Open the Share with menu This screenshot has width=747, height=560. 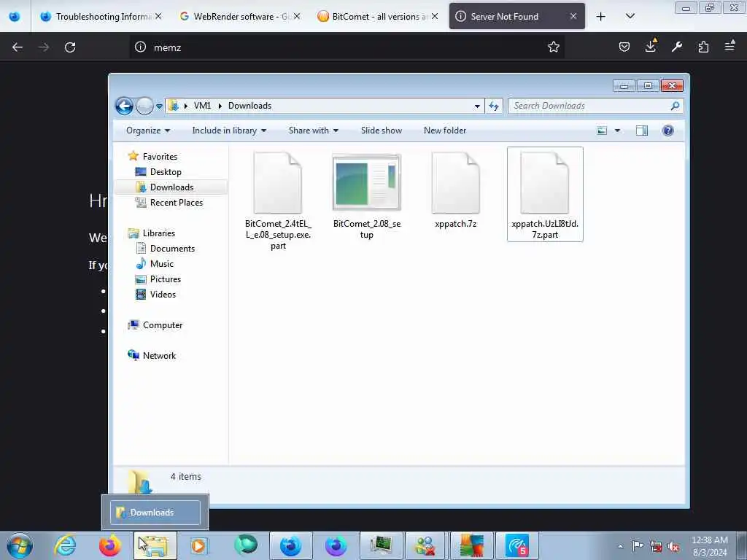coord(314,131)
